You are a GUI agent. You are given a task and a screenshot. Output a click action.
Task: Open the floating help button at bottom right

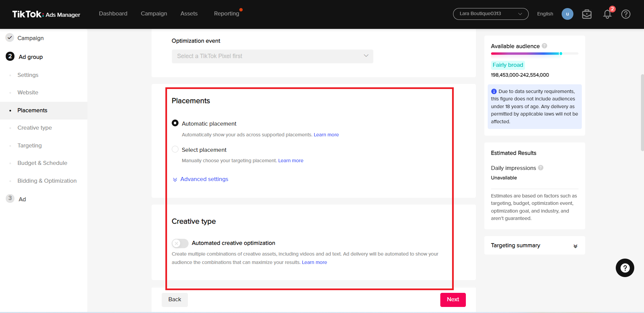pos(625,268)
